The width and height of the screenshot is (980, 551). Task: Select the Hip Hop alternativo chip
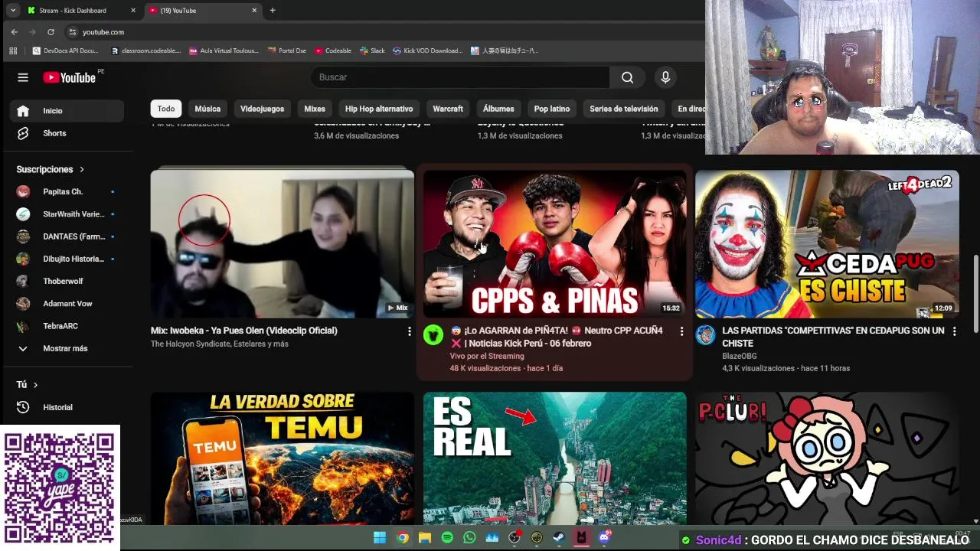coord(379,109)
